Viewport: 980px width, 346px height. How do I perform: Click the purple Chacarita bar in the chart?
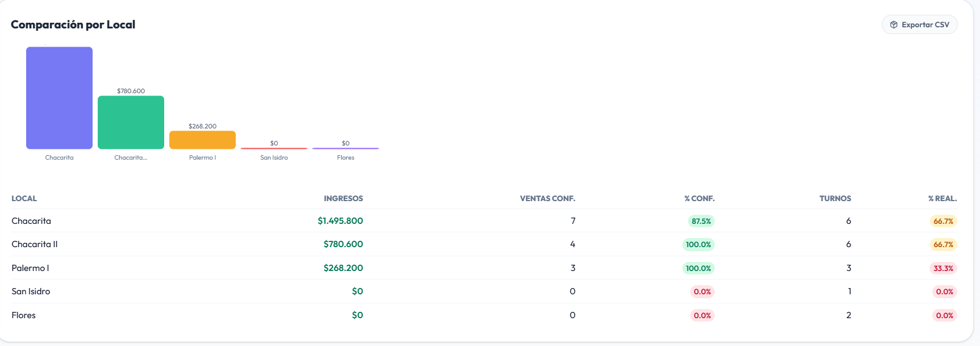pos(59,98)
